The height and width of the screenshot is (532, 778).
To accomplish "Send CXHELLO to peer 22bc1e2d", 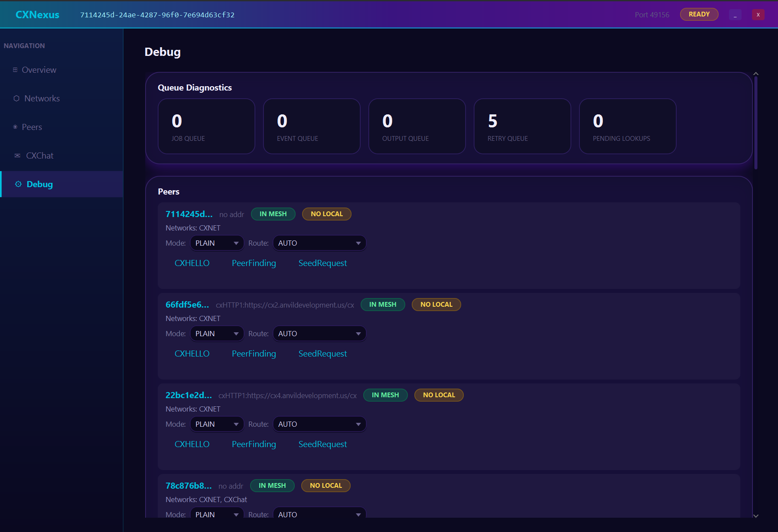I will click(192, 444).
